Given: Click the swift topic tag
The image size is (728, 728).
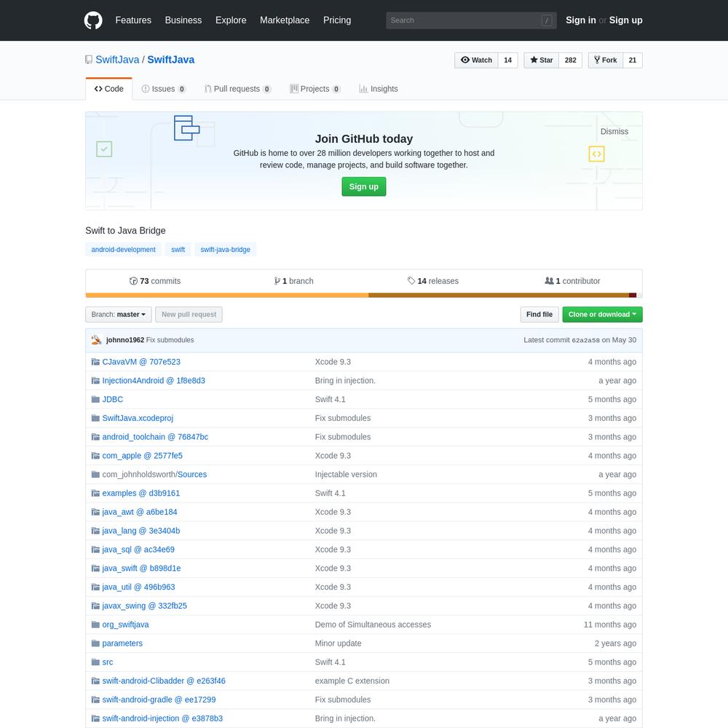Looking at the screenshot, I should (x=178, y=249).
